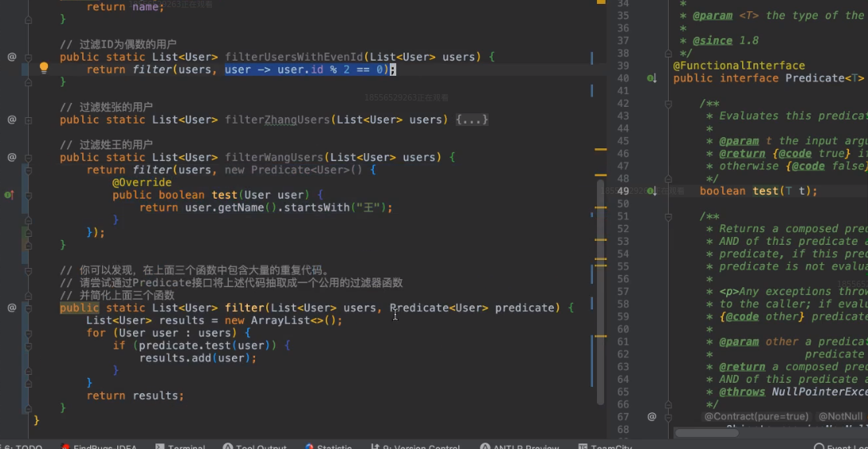This screenshot has height=449, width=868.
Task: Click the filterZhangUsers method name
Action: point(277,120)
